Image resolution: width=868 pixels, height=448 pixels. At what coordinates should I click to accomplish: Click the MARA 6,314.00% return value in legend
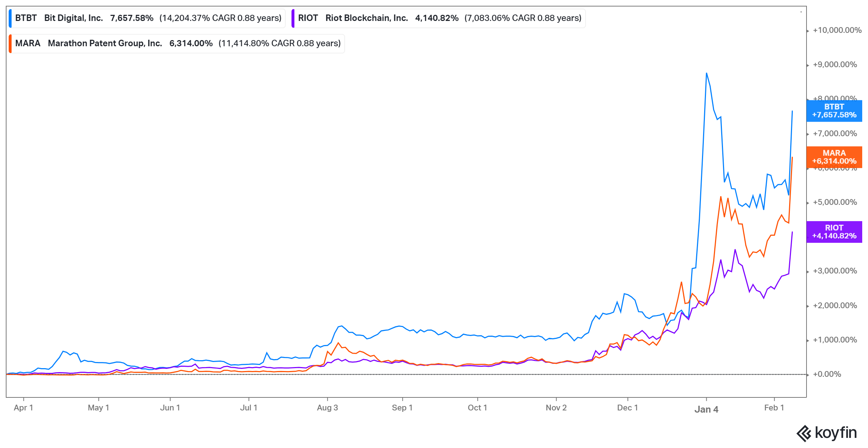(191, 43)
